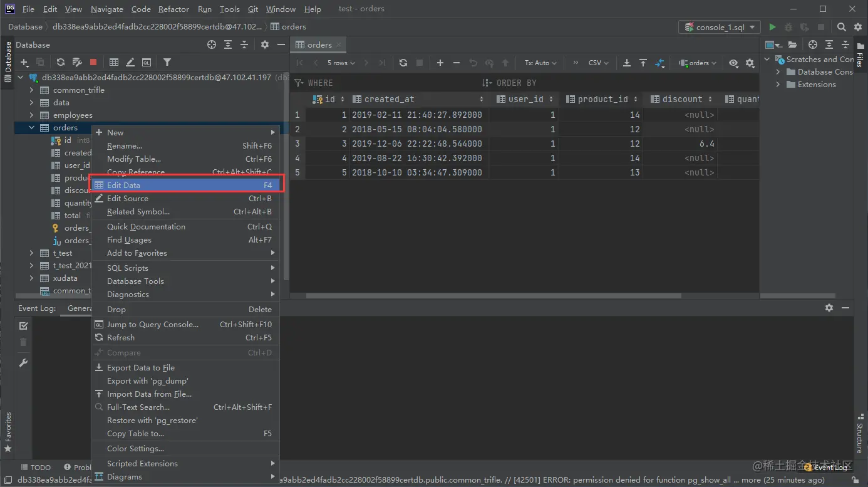Stop button in Database panel toolbar
The width and height of the screenshot is (868, 487).
[93, 62]
